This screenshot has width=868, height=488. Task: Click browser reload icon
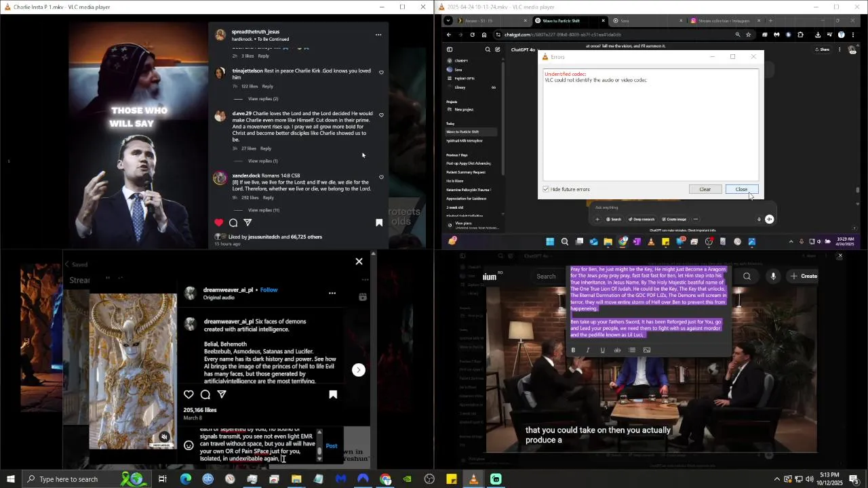[x=472, y=35]
